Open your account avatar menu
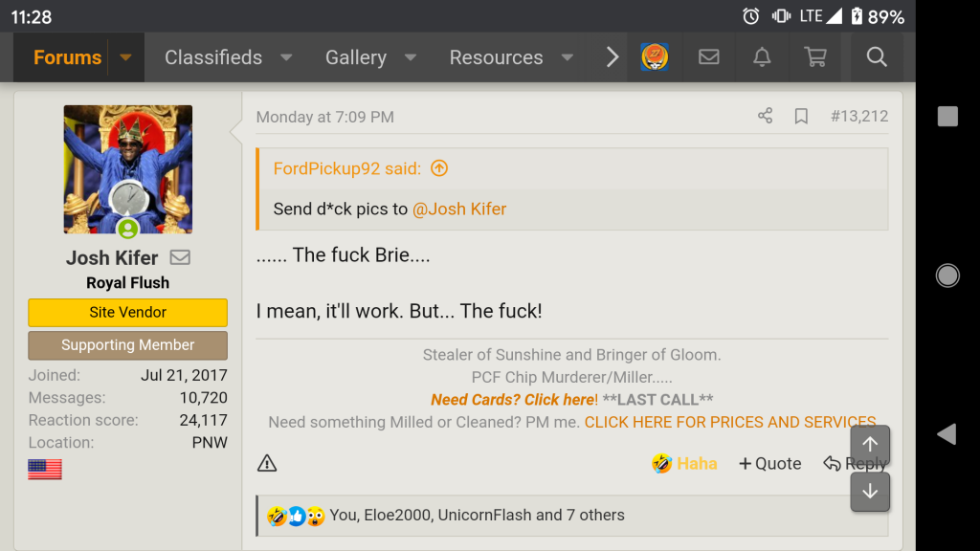Screen dimensions: 980x551 [655, 56]
